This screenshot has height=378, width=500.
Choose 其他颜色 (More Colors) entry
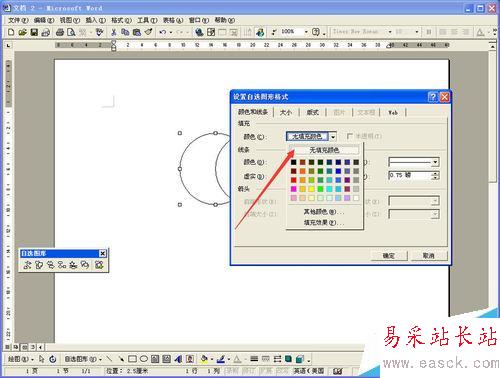[324, 212]
